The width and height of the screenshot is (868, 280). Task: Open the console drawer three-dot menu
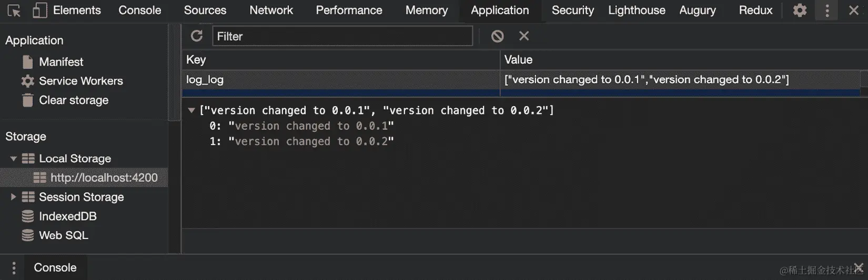[x=14, y=268]
